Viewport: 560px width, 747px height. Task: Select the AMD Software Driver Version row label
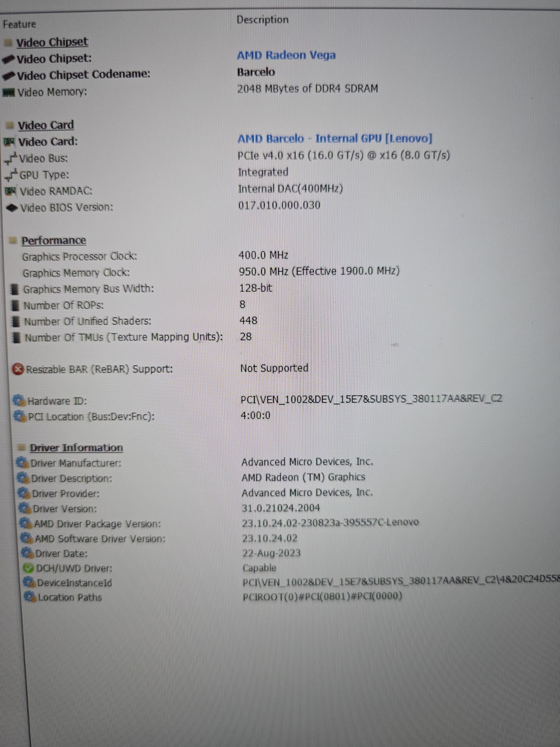[x=100, y=539]
